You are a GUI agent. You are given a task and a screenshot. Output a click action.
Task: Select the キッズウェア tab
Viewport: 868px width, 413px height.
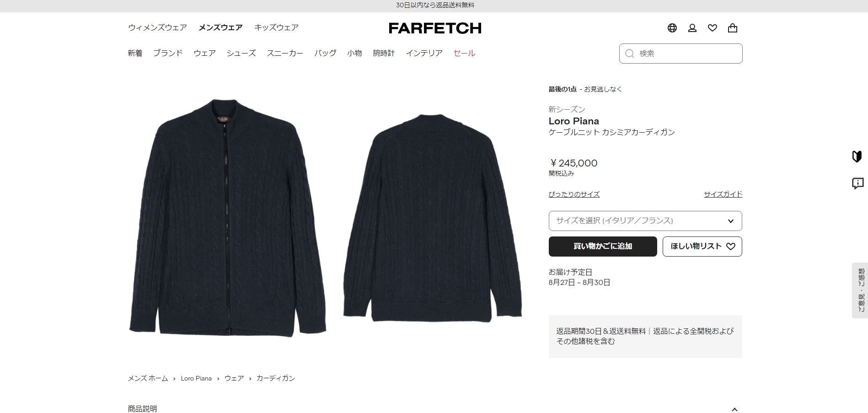coord(276,27)
